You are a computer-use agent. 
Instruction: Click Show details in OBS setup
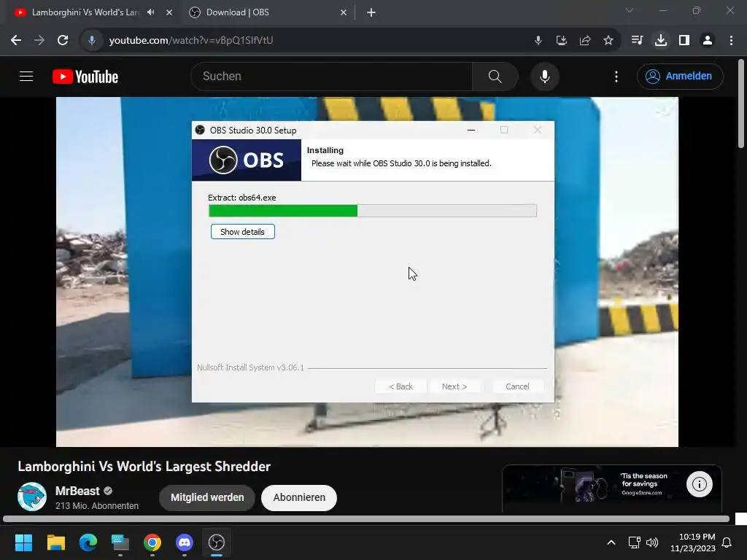coord(242,232)
